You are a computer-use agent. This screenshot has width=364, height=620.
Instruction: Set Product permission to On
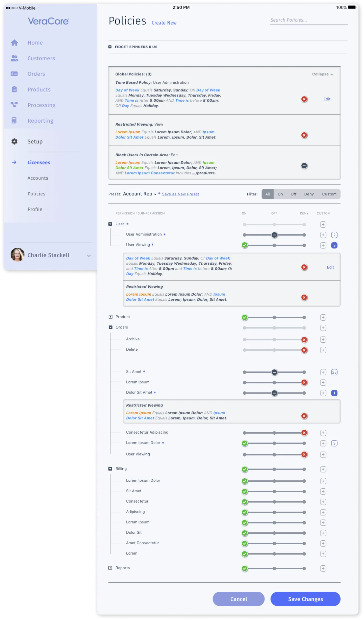(x=244, y=317)
